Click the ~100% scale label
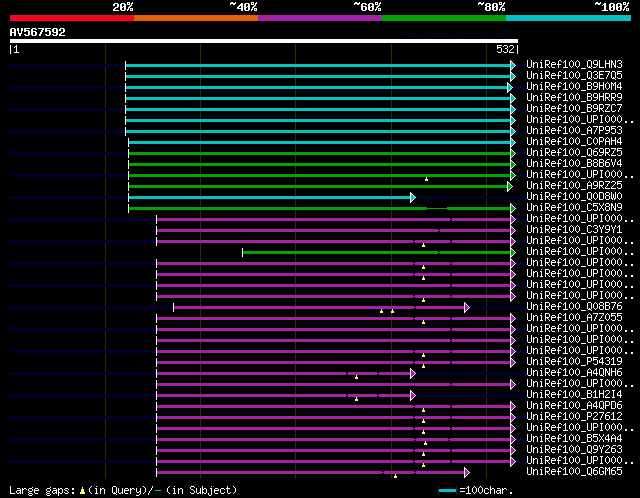The width and height of the screenshot is (640, 498). click(611, 7)
